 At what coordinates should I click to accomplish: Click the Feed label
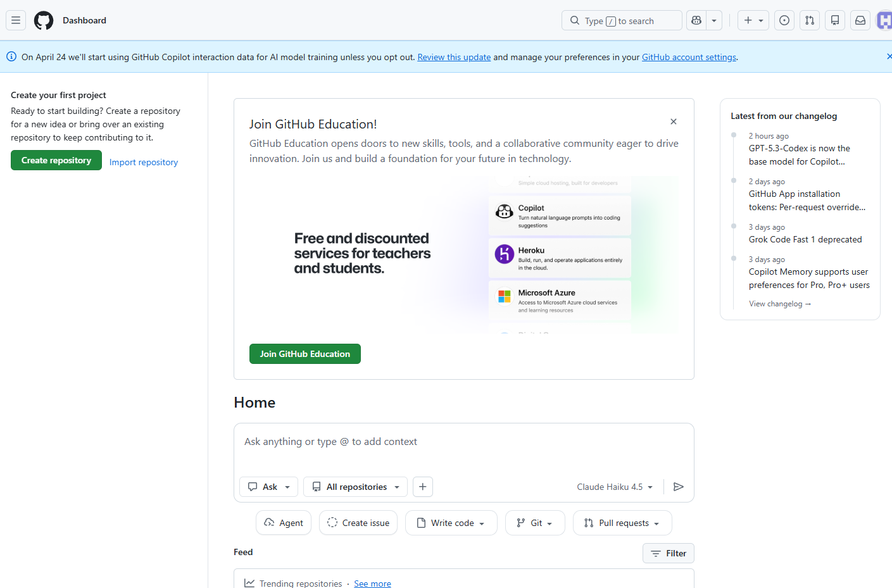[x=243, y=552]
